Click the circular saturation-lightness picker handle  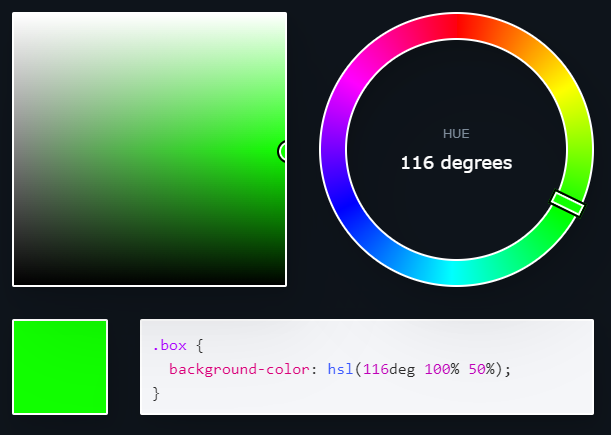283,151
